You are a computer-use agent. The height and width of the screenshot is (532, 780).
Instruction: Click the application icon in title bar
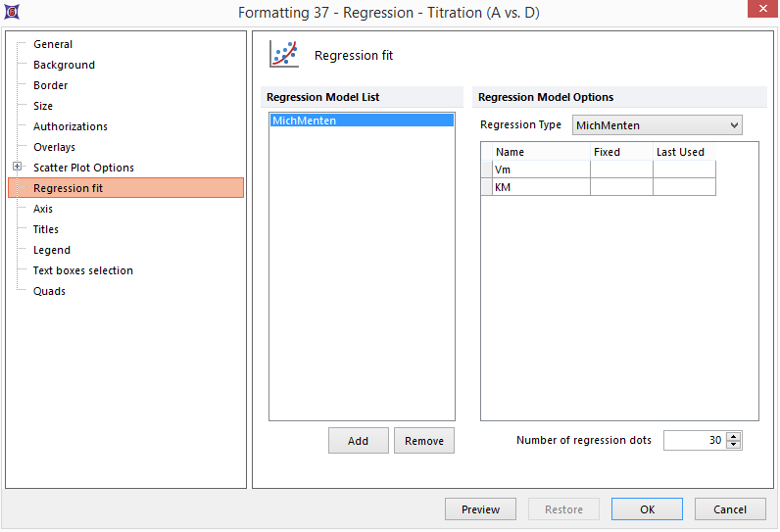tap(13, 13)
